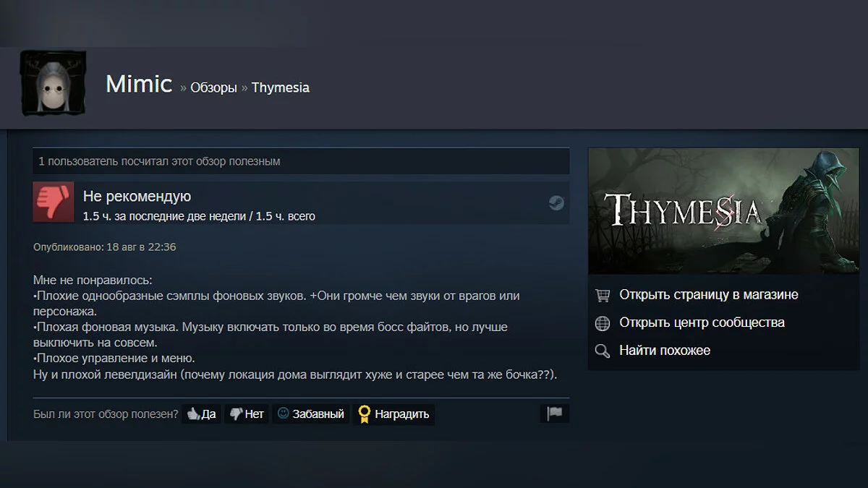
Task: Click the 'Был ли этот обзор полезен?' text
Action: click(x=106, y=414)
